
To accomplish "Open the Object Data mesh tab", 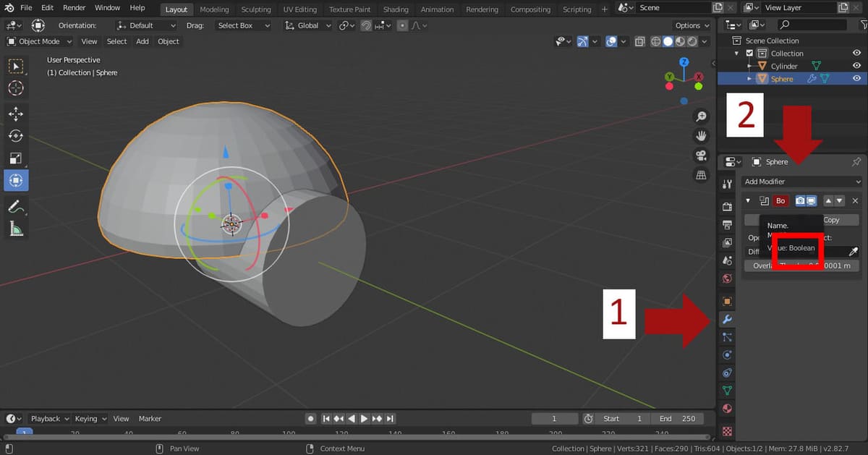I will 728,391.
